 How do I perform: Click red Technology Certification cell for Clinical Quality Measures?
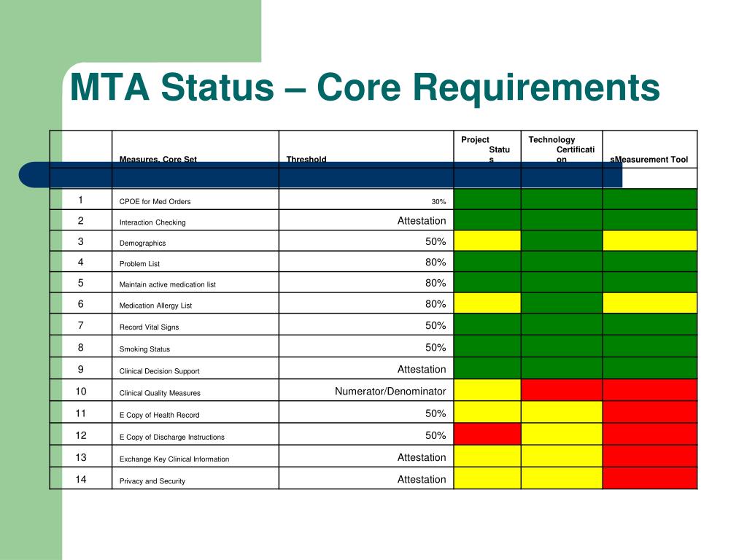pos(562,391)
